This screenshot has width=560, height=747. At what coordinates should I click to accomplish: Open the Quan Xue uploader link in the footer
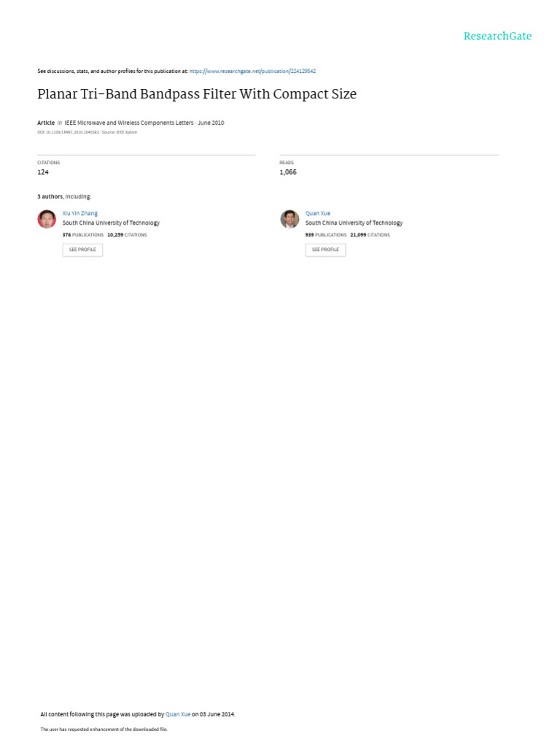click(x=178, y=714)
